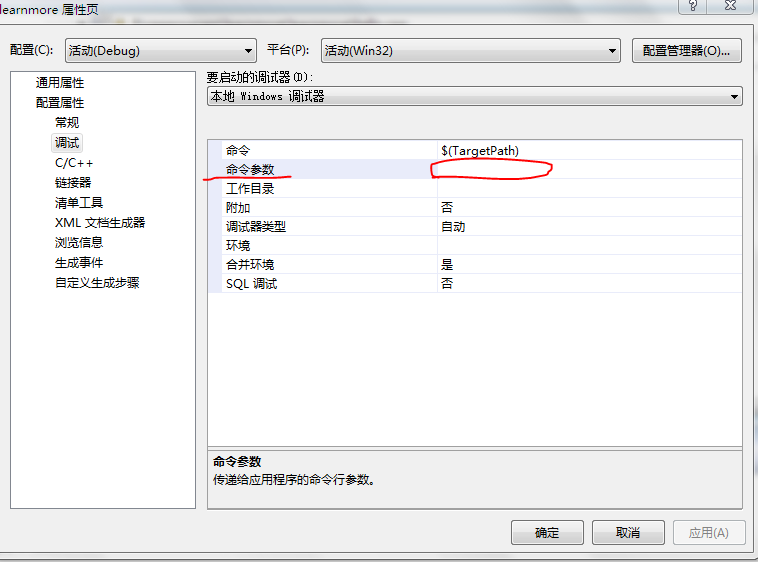Screen dimensions: 758x562
Task: Click the 取消 button
Action: point(628,533)
